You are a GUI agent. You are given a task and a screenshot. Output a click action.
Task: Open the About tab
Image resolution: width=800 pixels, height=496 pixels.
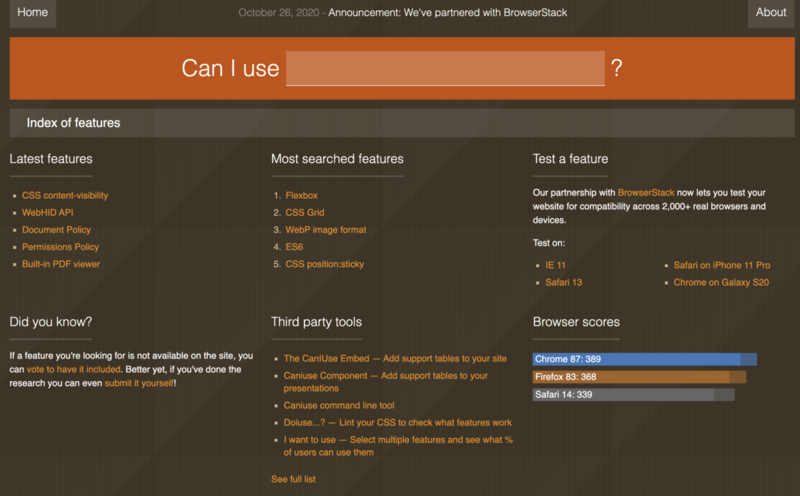(x=770, y=13)
